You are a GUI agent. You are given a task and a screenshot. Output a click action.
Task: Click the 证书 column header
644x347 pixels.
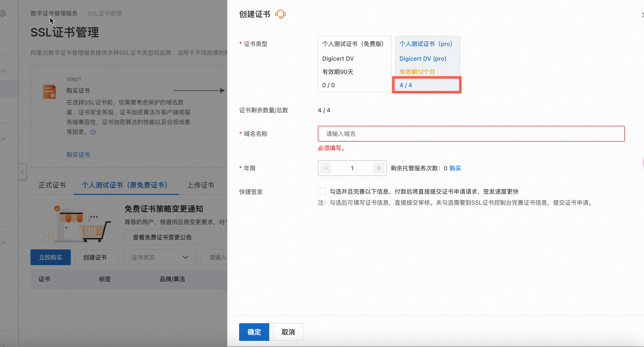coord(44,279)
